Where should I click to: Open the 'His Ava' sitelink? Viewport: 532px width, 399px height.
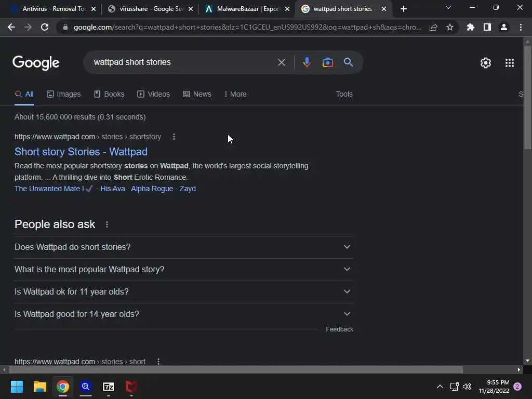(113, 189)
